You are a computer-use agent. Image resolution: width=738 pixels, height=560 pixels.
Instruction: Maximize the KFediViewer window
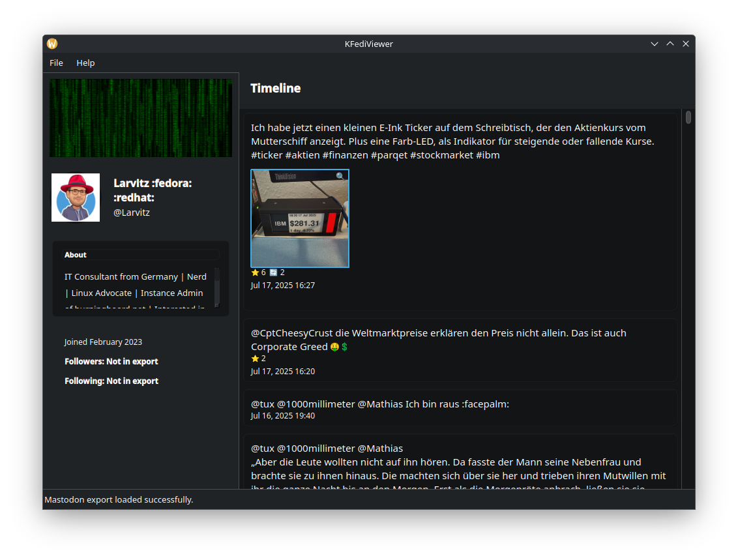click(670, 44)
